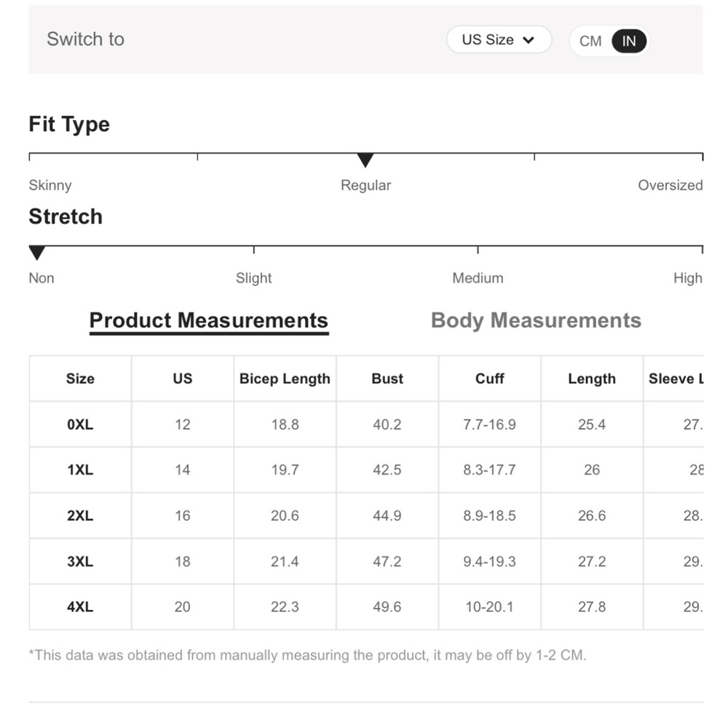728x728 pixels.
Task: Click the Fit Type marker at Regular
Action: point(365,161)
